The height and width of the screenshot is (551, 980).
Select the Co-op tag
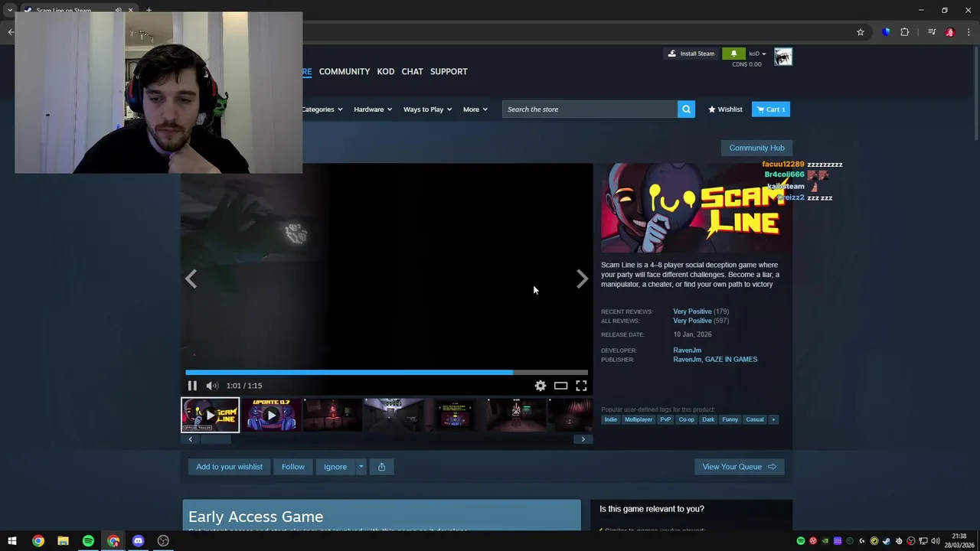coord(686,419)
